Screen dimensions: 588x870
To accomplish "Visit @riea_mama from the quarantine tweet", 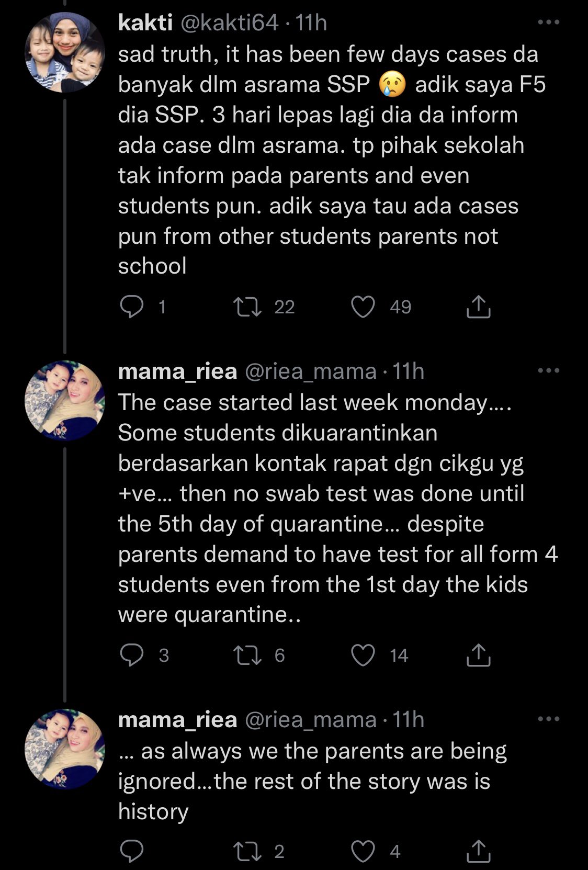I will click(310, 371).
